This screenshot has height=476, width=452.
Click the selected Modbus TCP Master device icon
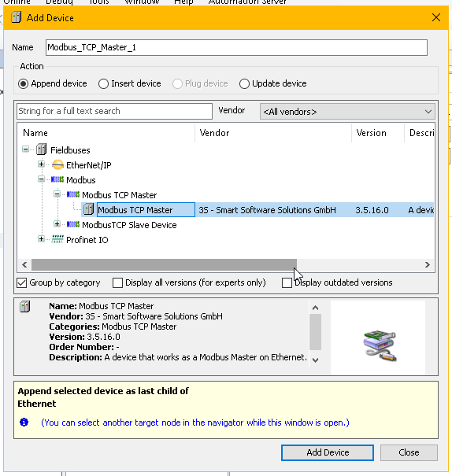(88, 209)
